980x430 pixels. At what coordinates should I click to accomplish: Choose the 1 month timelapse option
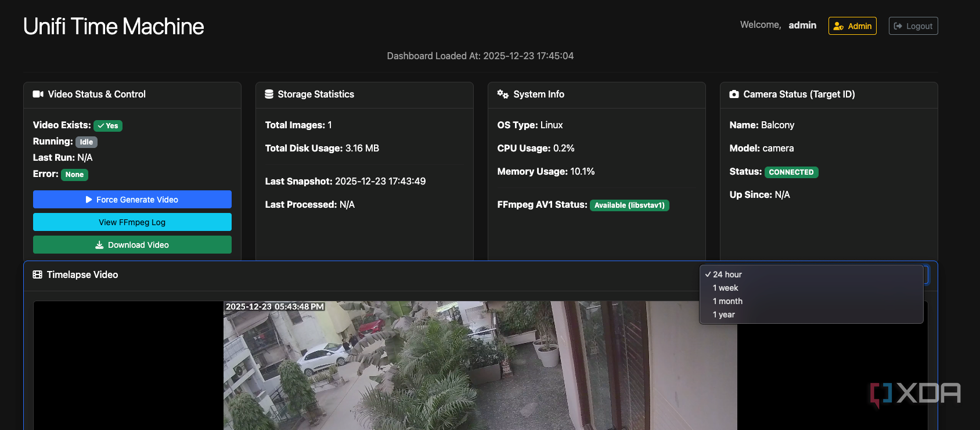point(812,301)
